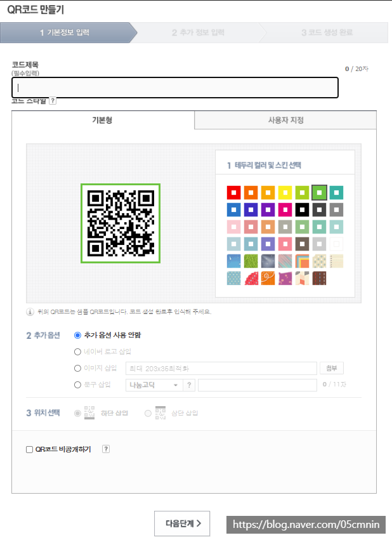Pick the orange border color
The height and width of the screenshot is (540, 392).
251,192
